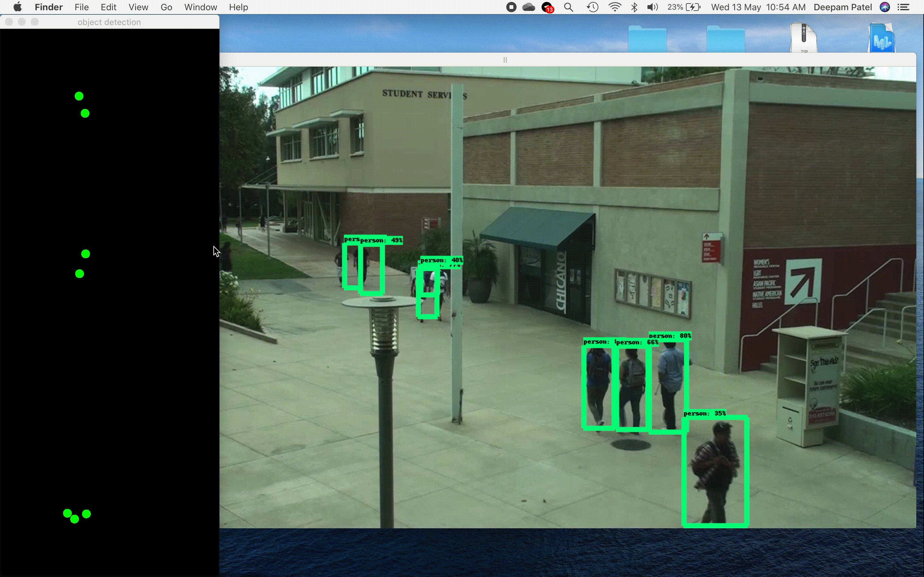Open Spotlight search magnifier
The image size is (924, 577).
pos(569,7)
